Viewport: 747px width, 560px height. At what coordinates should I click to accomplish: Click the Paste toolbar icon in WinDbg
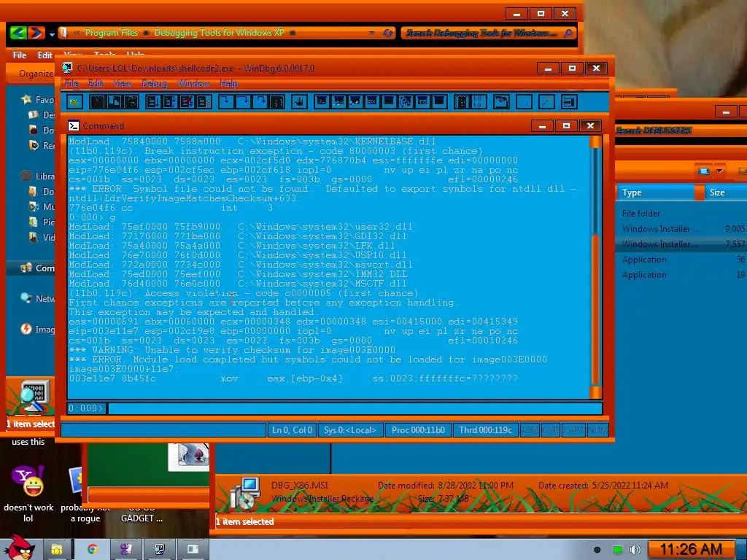tap(131, 102)
